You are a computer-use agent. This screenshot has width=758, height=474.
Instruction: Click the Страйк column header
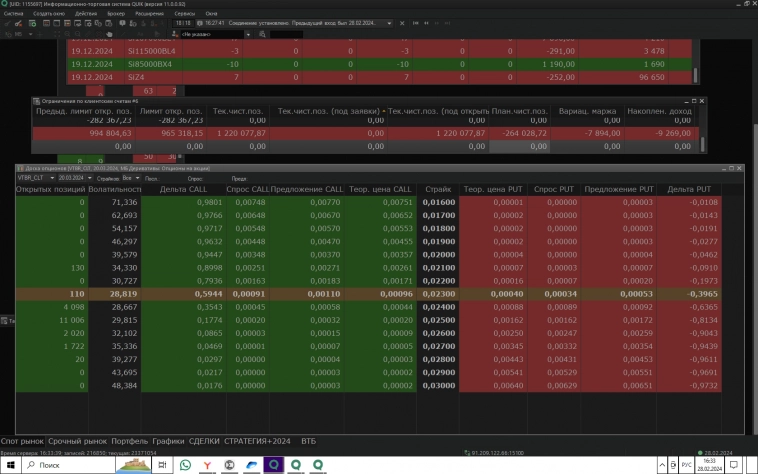(438, 189)
